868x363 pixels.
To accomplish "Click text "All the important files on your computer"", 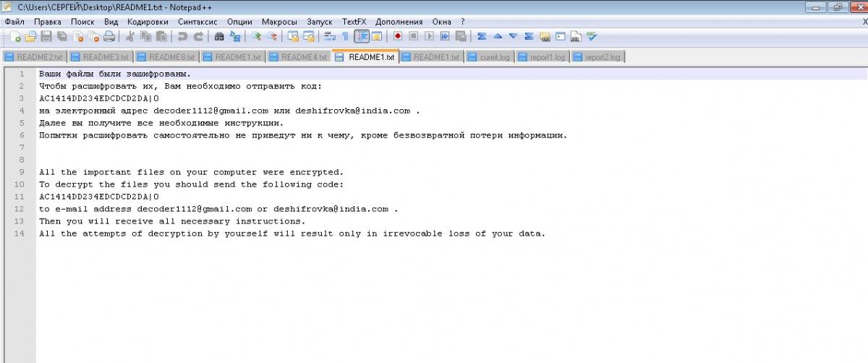I will (148, 172).
